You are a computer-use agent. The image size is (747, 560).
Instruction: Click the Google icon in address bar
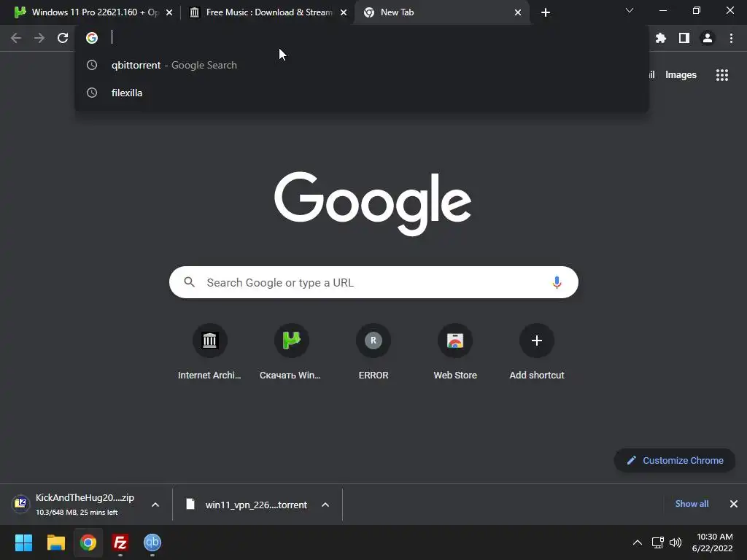(x=92, y=38)
